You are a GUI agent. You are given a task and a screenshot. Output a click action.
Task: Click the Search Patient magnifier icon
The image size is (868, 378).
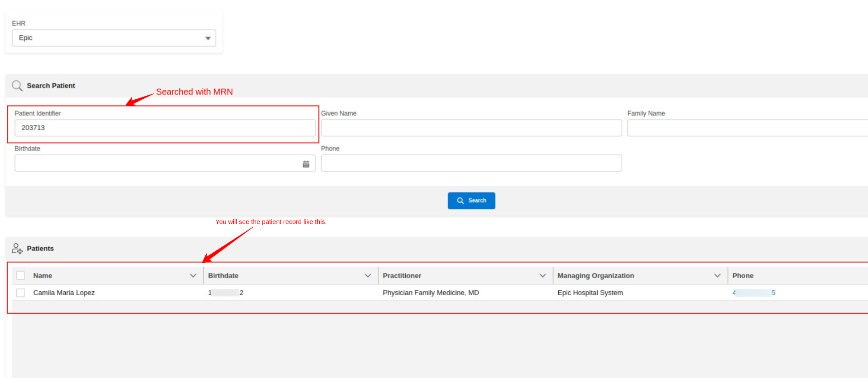tap(17, 85)
